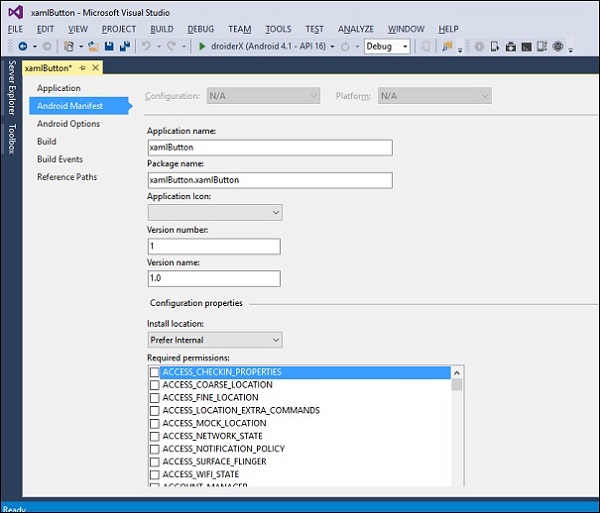The height and width of the screenshot is (513, 600).
Task: Click the Application name field
Action: (x=270, y=148)
